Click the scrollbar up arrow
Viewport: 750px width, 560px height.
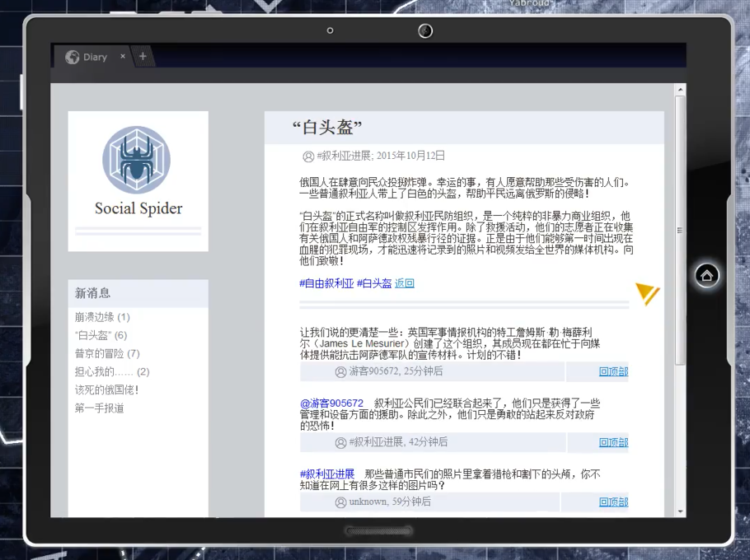[x=680, y=89]
